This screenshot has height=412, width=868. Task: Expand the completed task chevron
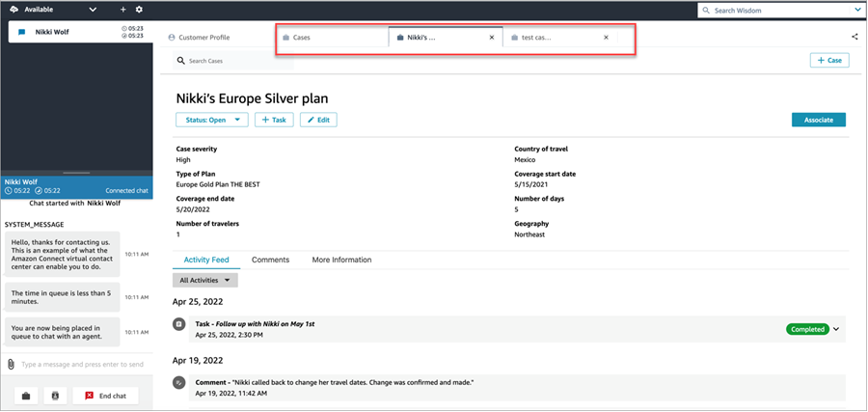(836, 329)
